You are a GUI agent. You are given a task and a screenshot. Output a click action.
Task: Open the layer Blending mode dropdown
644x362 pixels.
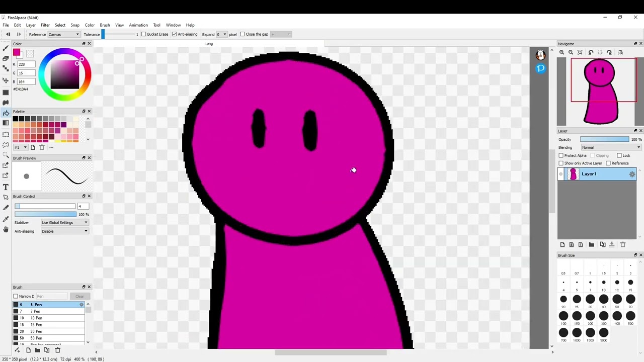click(611, 147)
